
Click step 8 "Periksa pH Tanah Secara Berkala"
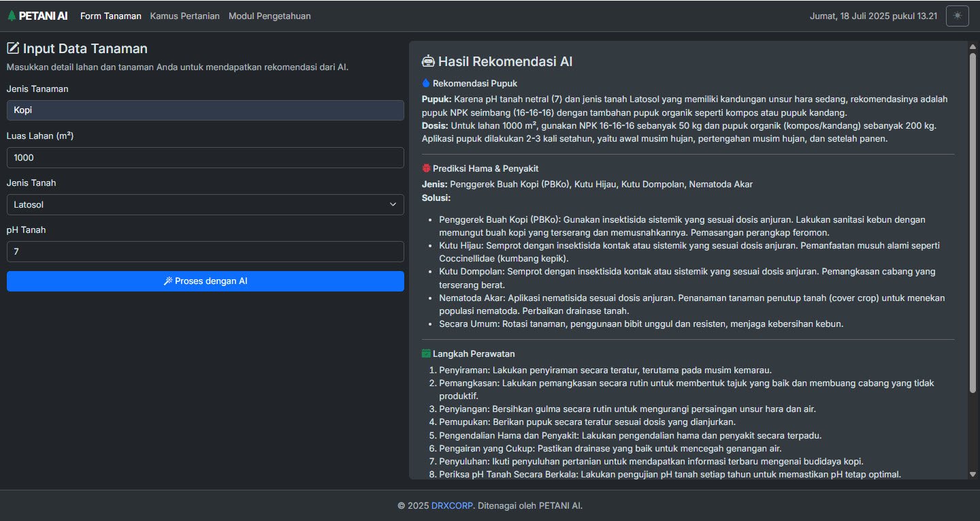point(670,474)
